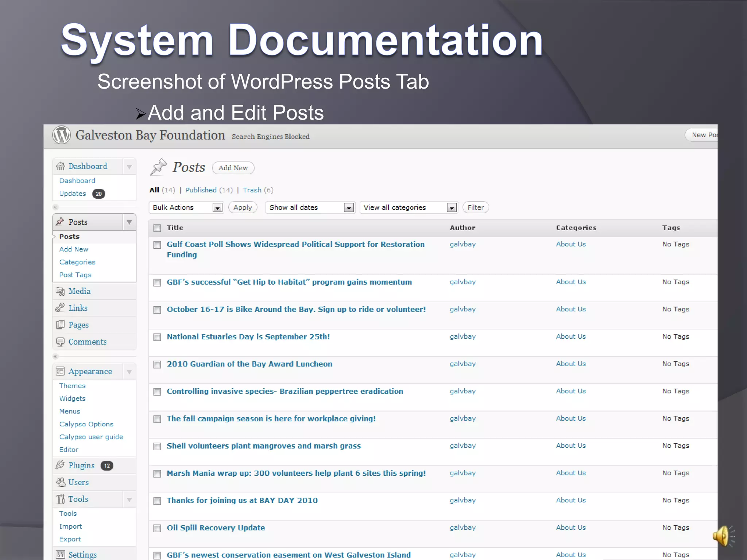Viewport: 747px width, 560px height.
Task: Open the Bulk Actions dropdown
Action: point(186,207)
